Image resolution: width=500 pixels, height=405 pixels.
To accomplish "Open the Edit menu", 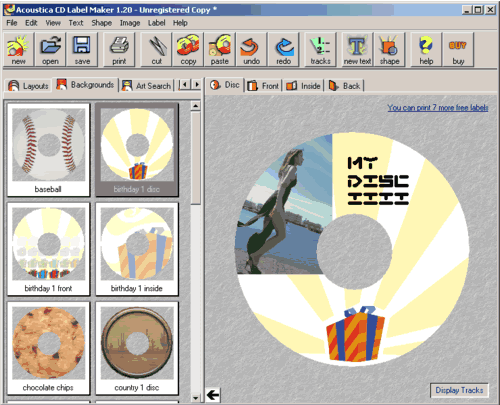I will click(x=31, y=23).
